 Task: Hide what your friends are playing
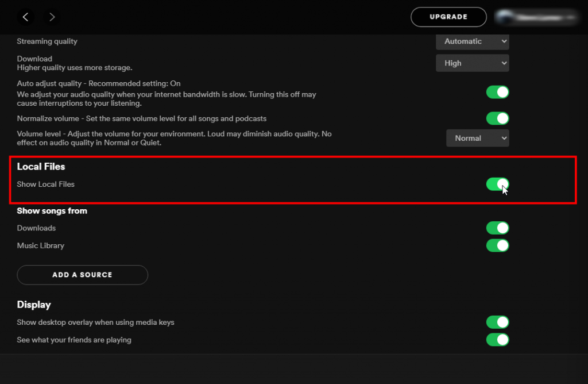point(497,340)
